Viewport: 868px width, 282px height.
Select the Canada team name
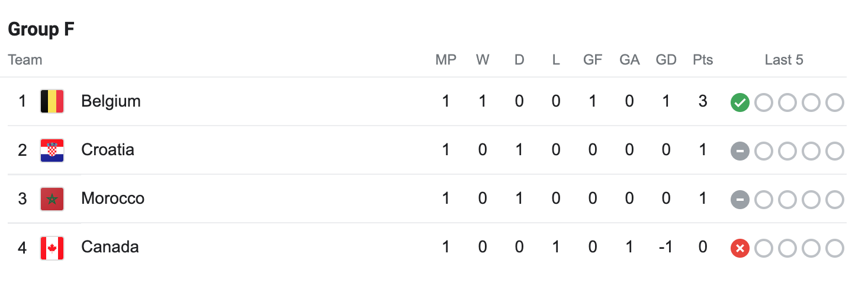point(110,247)
